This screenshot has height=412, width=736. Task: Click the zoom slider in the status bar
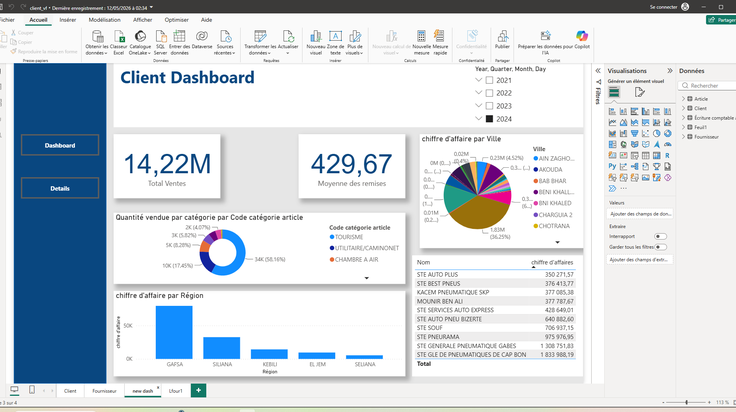[686, 402]
